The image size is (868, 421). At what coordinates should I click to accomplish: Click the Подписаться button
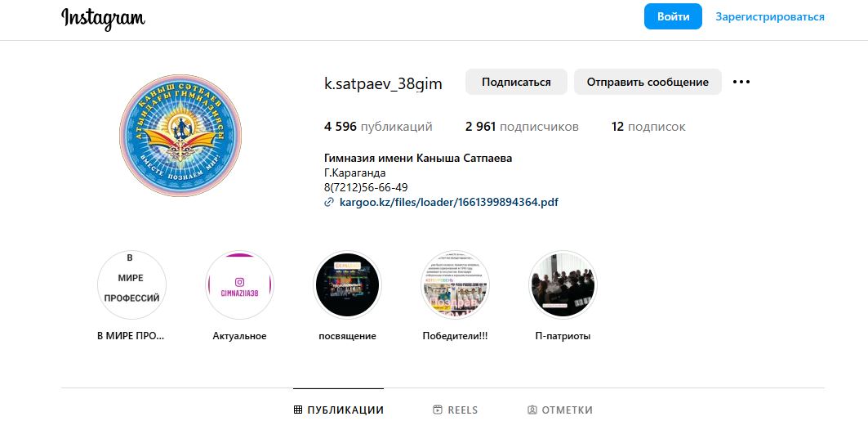(516, 82)
